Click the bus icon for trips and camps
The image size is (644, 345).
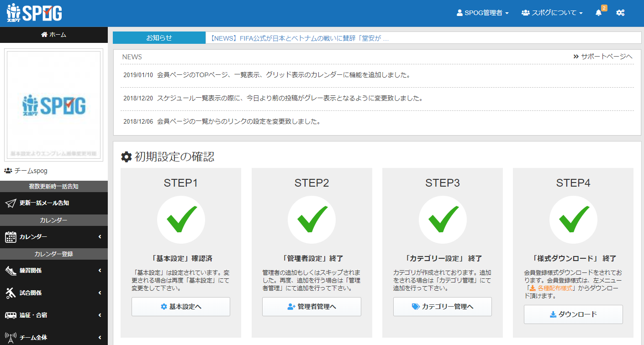[11, 315]
